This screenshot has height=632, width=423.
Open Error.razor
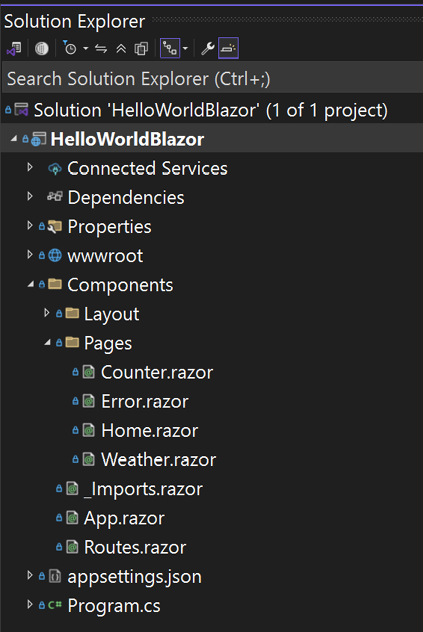point(144,401)
